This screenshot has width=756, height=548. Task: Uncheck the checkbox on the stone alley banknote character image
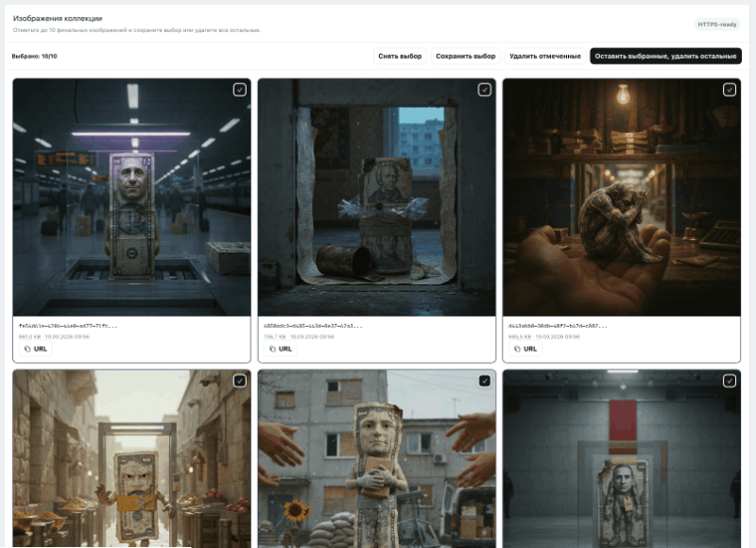pos(240,382)
